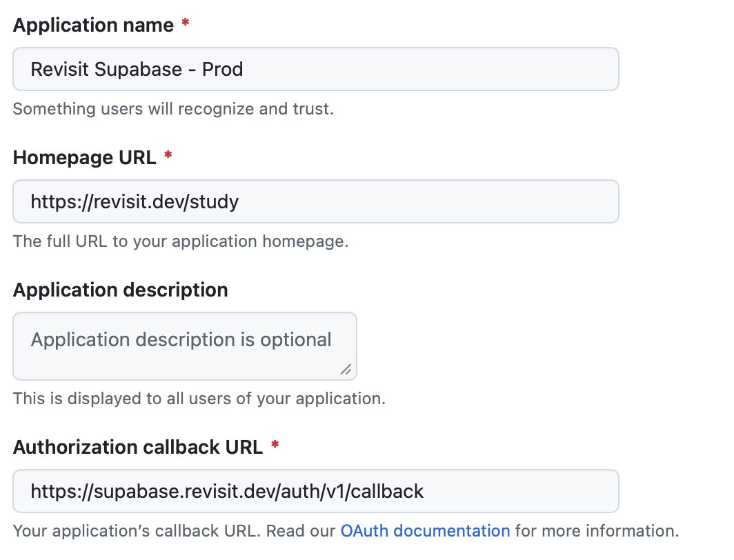Click the "Homepage URL" label
This screenshot has height=560, width=734.
tap(84, 158)
